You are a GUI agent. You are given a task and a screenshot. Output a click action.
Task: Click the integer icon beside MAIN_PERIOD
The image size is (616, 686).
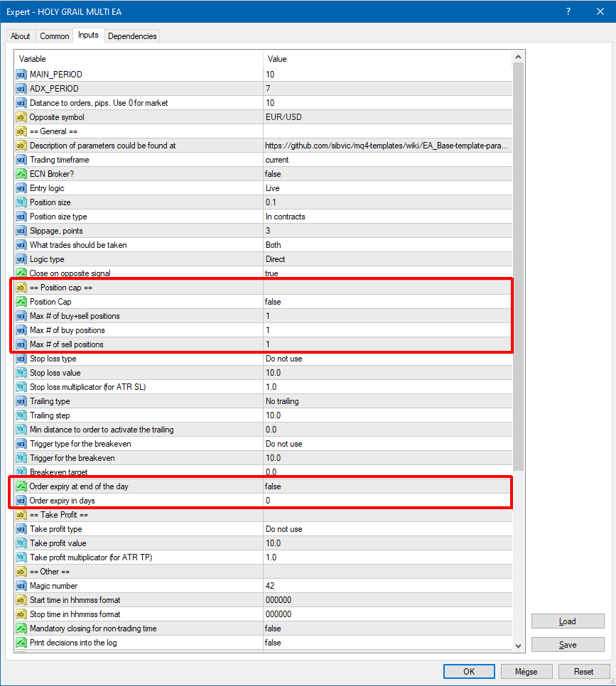point(21,75)
